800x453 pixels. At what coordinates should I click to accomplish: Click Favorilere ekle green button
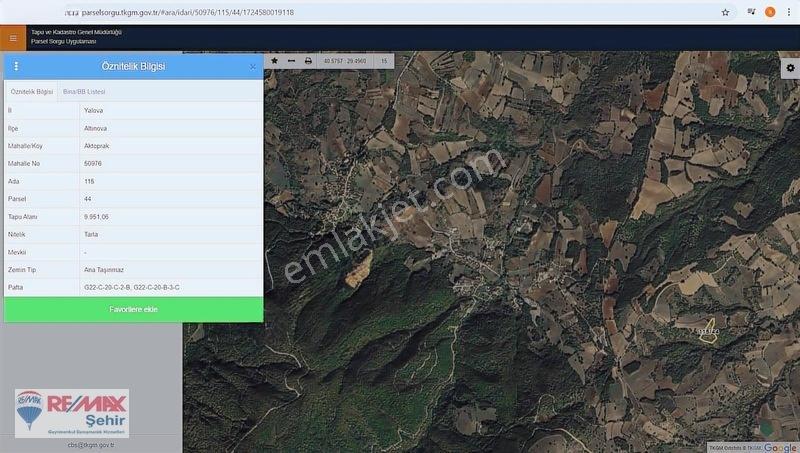134,309
